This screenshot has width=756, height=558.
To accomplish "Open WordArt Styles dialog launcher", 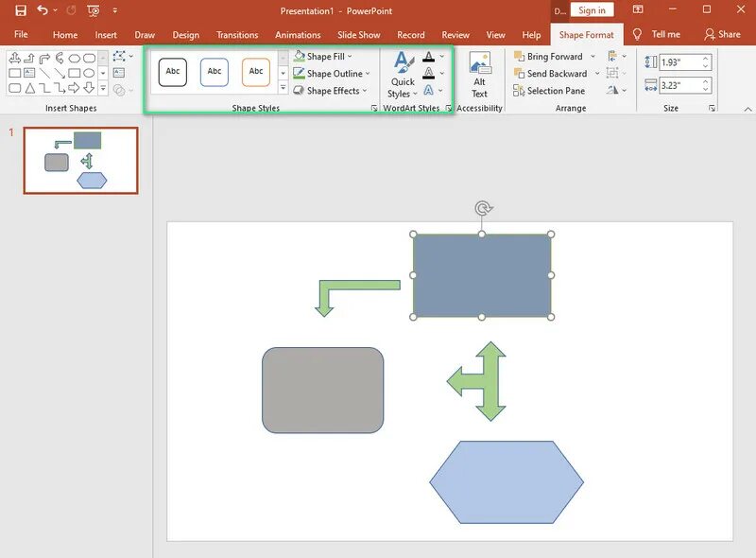I will (448, 108).
